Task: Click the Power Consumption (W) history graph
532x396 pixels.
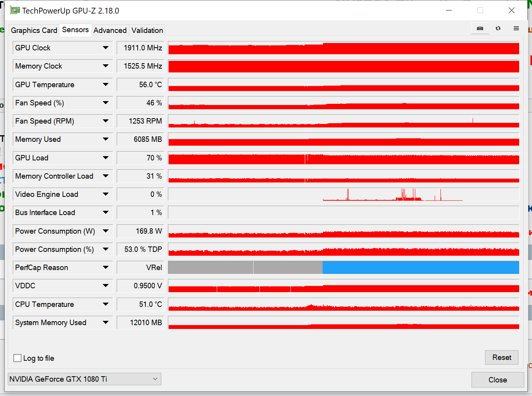Action: (344, 231)
